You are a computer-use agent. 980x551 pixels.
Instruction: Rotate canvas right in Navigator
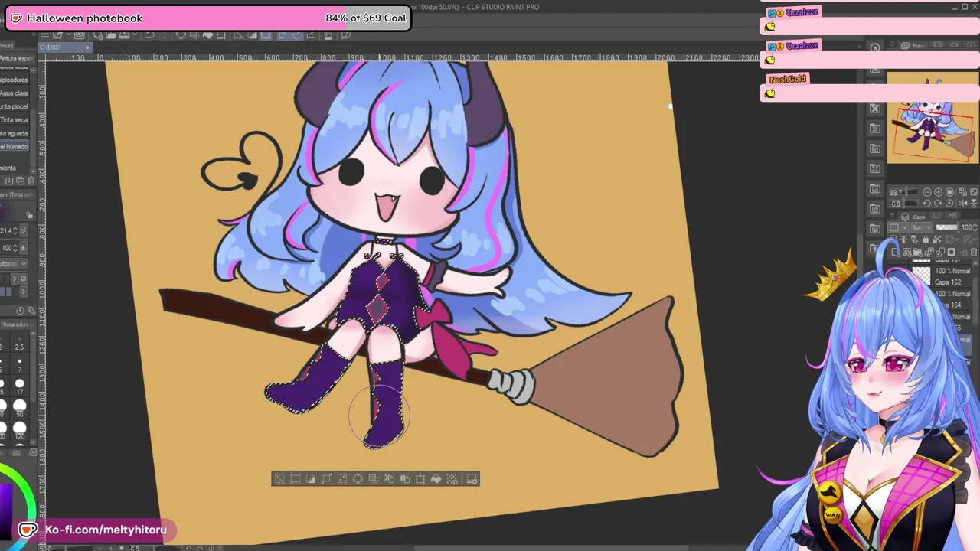pos(938,203)
